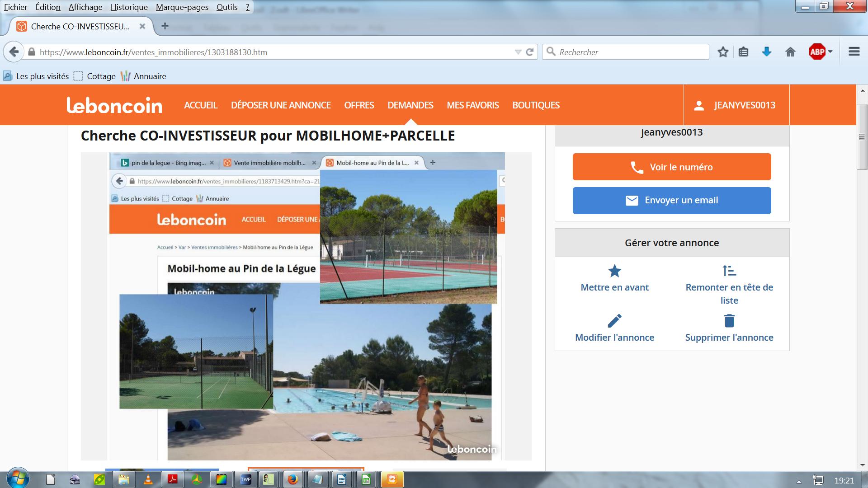Open DEMANDES in the navigation bar
Viewport: 868px width, 488px height.
tap(410, 105)
